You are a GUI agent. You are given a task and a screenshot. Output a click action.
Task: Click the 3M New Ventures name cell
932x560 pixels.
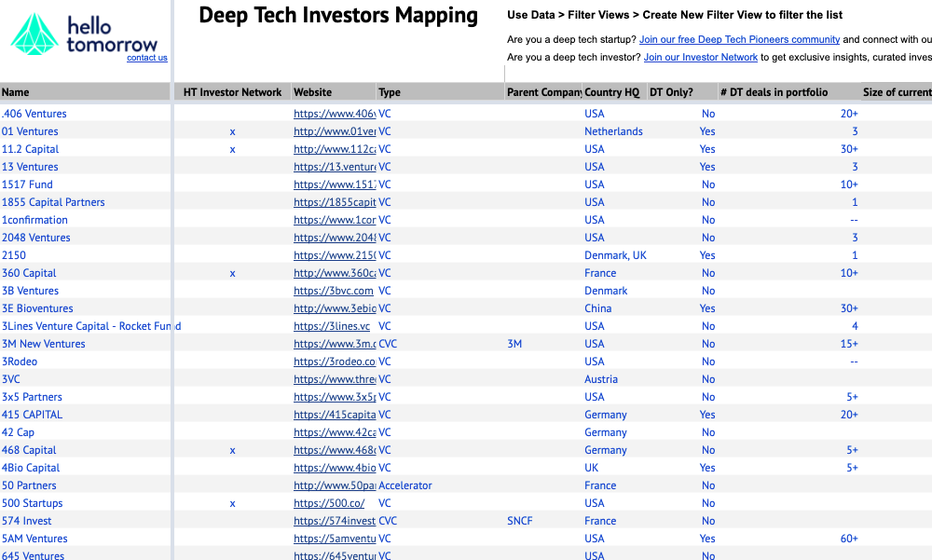tap(44, 344)
